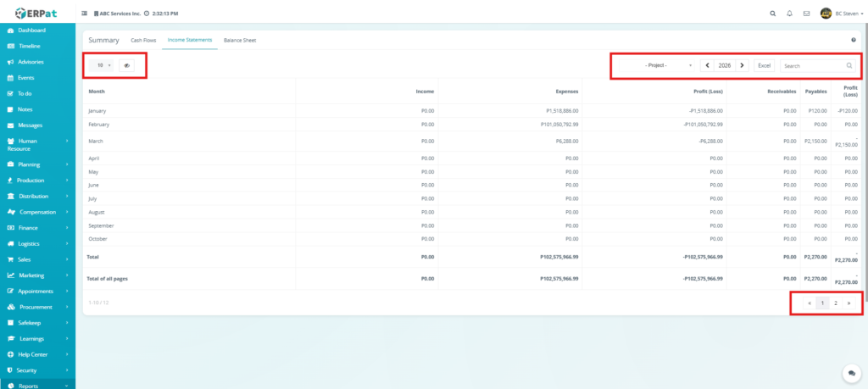The image size is (868, 389).
Task: Open the notifications bell
Action: coord(789,14)
